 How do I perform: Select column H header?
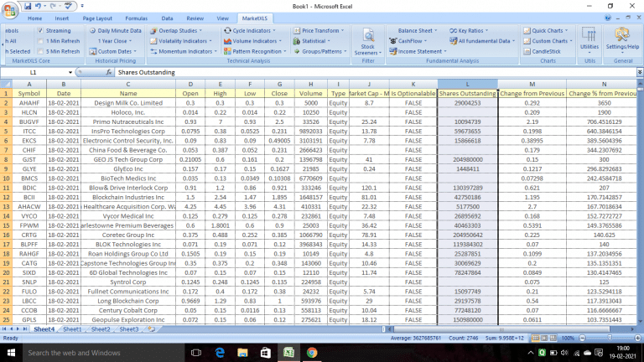point(310,84)
